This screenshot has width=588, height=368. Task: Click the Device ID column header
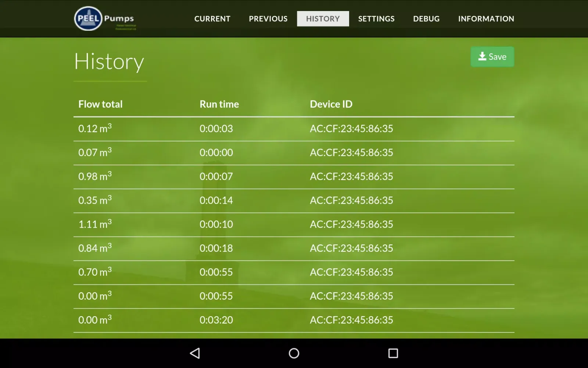pyautogui.click(x=331, y=104)
